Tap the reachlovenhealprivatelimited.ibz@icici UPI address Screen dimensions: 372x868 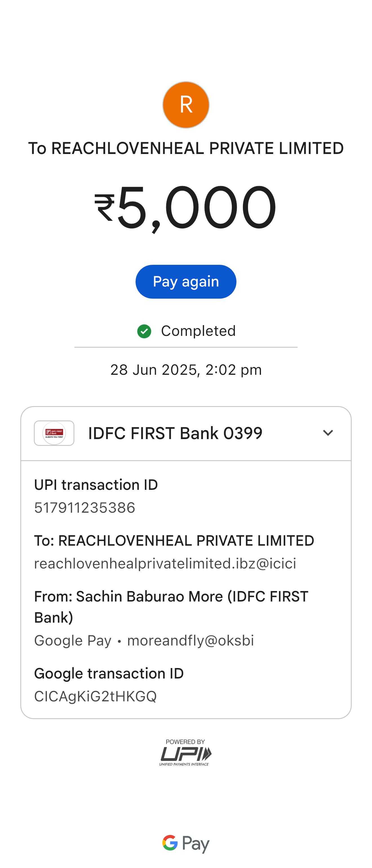click(x=165, y=563)
